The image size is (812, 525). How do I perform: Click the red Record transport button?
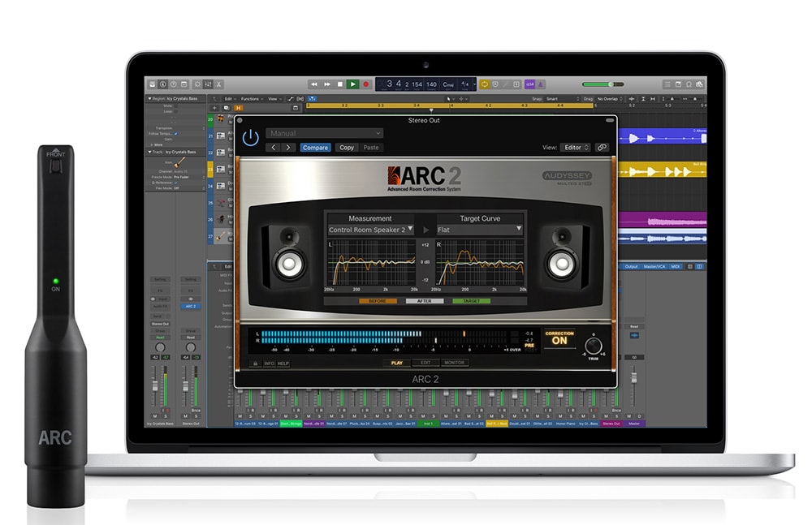(x=365, y=84)
